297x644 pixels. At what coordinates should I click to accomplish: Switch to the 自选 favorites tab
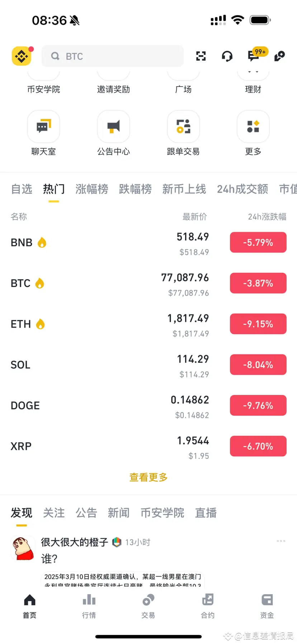coord(22,189)
